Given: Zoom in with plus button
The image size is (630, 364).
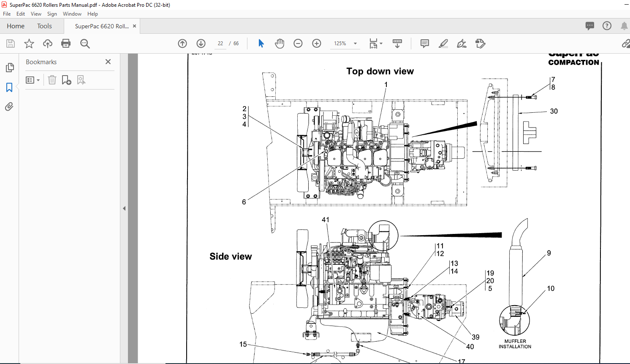Looking at the screenshot, I should click(317, 43).
